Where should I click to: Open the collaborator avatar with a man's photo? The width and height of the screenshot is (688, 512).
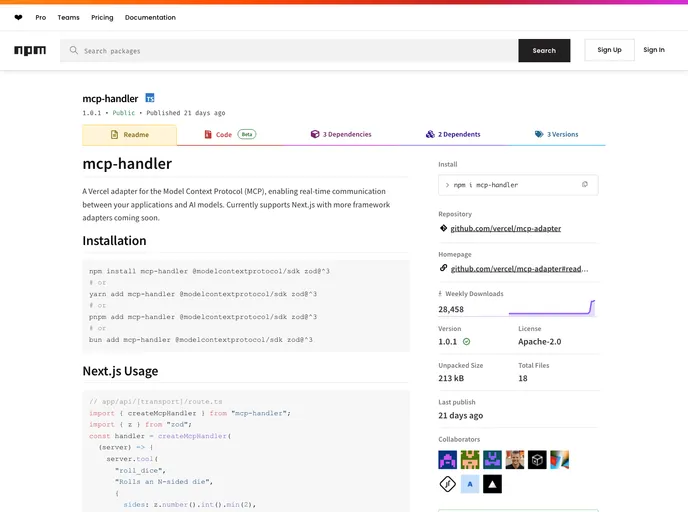click(515, 460)
